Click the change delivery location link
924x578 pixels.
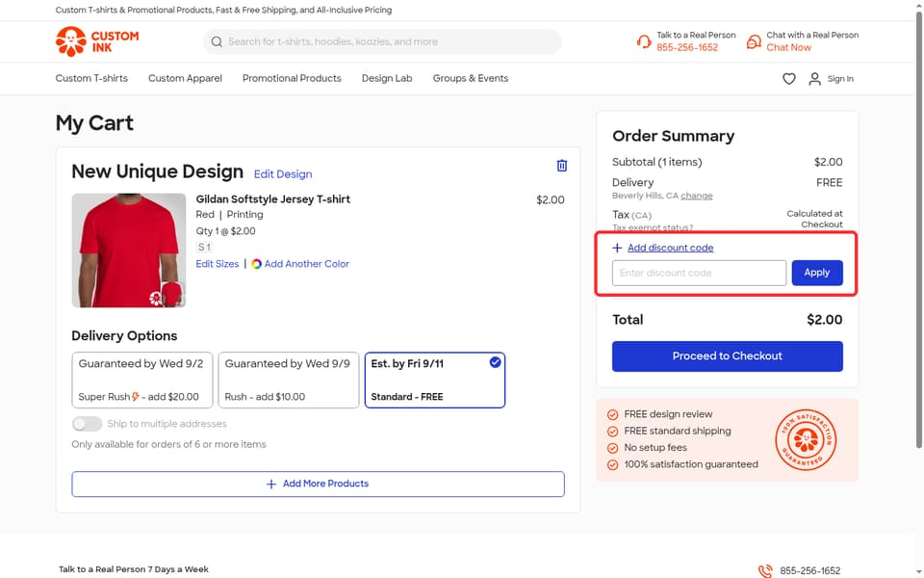(x=697, y=196)
